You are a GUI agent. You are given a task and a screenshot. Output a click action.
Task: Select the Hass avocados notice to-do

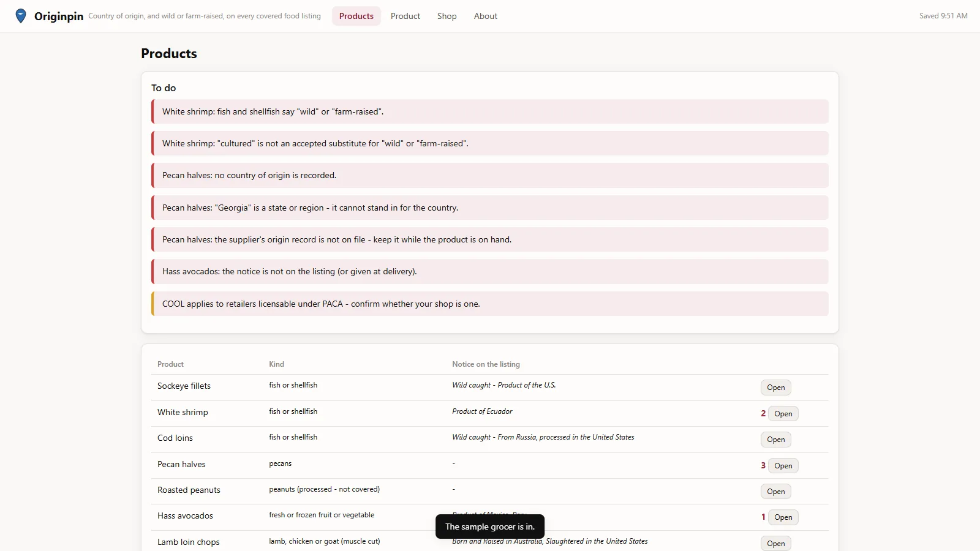tap(490, 271)
